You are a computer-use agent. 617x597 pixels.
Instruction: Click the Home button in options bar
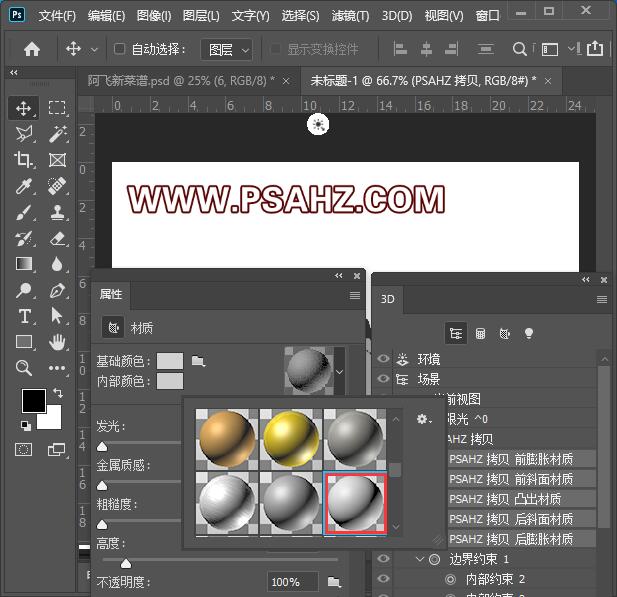32,50
